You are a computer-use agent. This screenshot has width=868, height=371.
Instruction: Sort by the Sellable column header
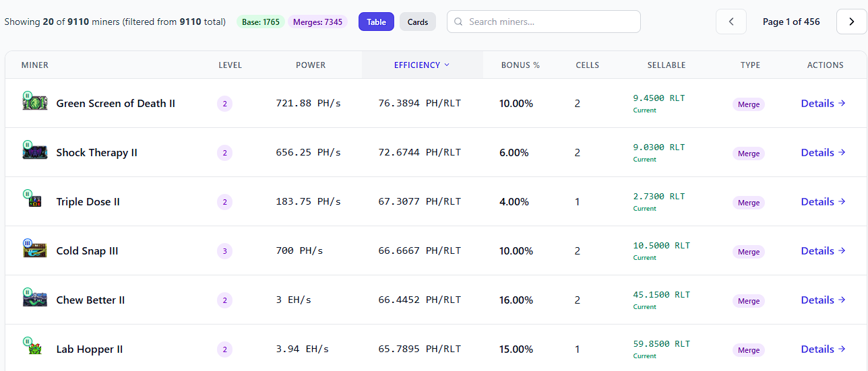tap(666, 65)
